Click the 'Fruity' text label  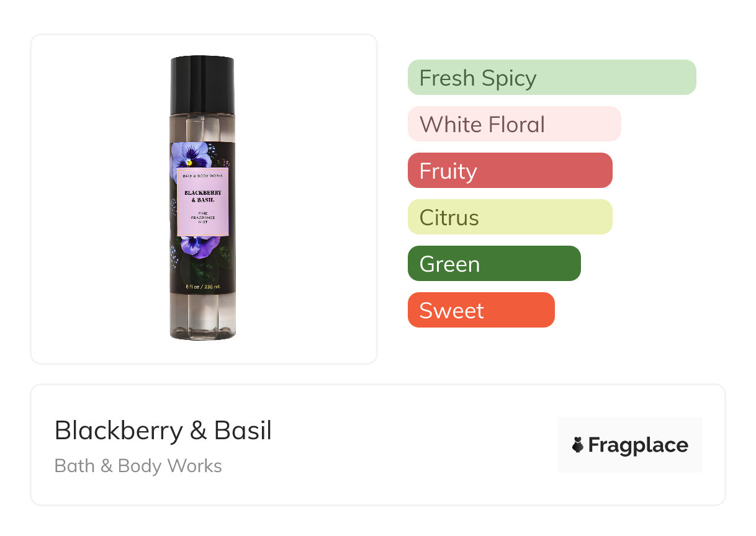[448, 172]
